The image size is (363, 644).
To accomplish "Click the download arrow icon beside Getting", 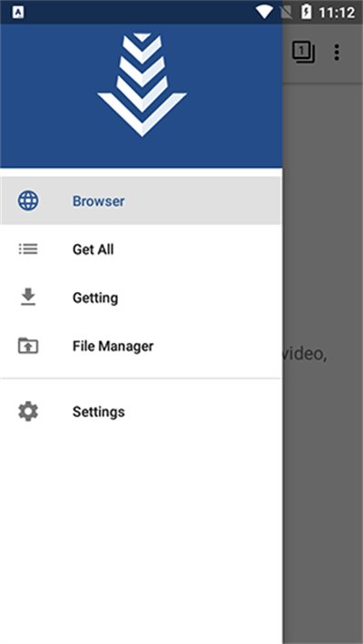I will [x=28, y=298].
